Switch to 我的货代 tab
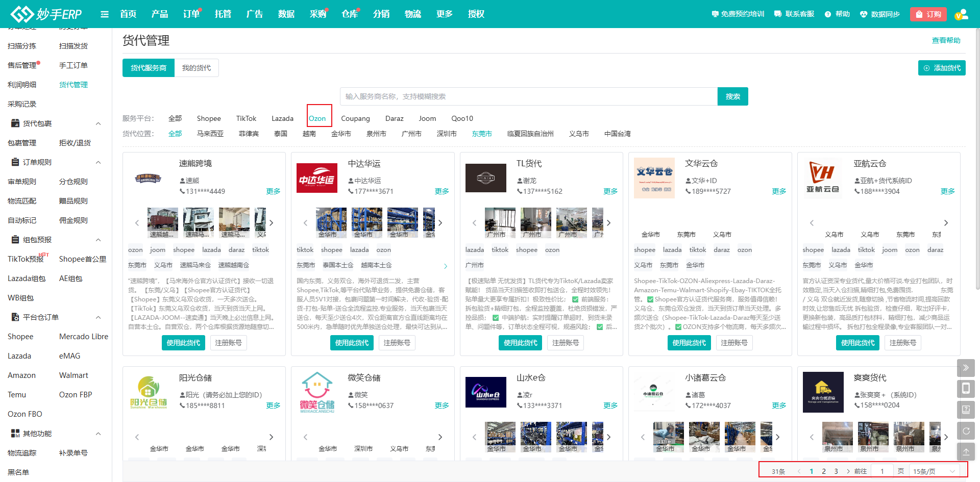 tap(197, 68)
